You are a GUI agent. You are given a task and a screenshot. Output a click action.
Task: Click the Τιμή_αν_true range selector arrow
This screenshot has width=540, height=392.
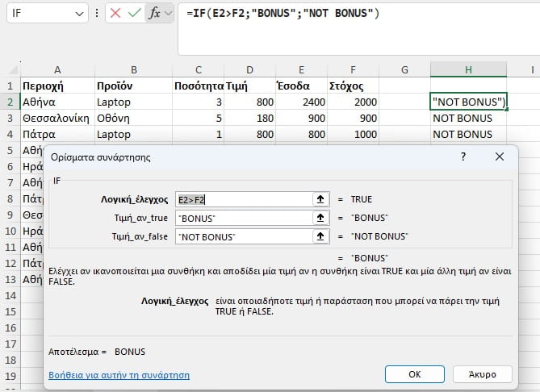tap(320, 218)
